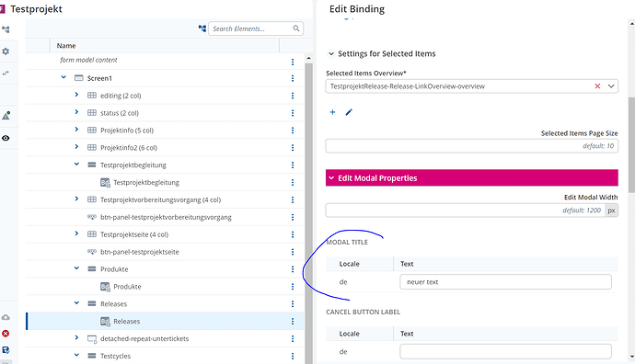The width and height of the screenshot is (635, 364).
Task: Click the warning triangle sidebar icon
Action: point(6,116)
